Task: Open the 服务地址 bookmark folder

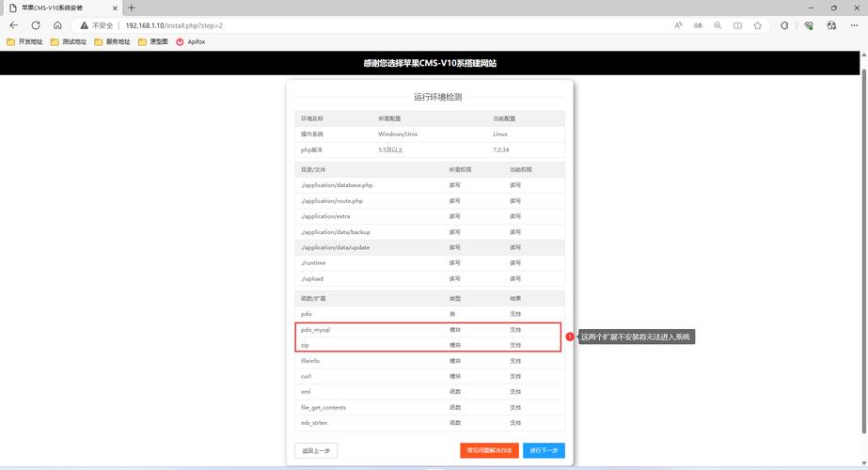Action: [x=112, y=41]
